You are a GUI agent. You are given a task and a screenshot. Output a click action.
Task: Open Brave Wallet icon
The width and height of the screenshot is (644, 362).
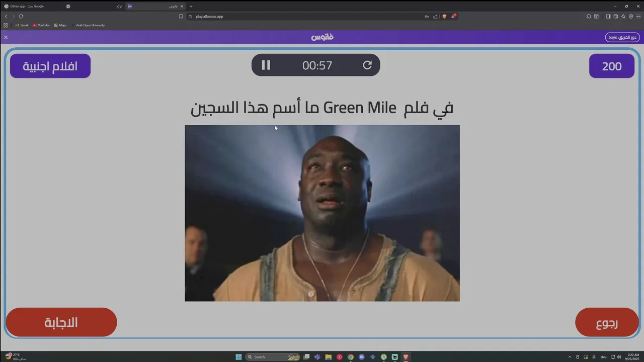tap(615, 16)
